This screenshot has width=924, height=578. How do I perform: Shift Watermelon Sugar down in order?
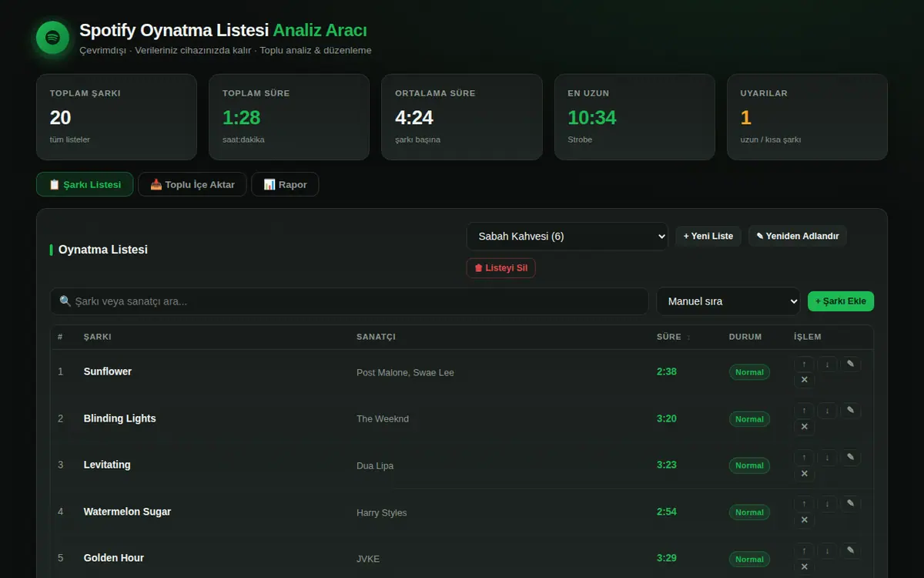pyautogui.click(x=827, y=504)
